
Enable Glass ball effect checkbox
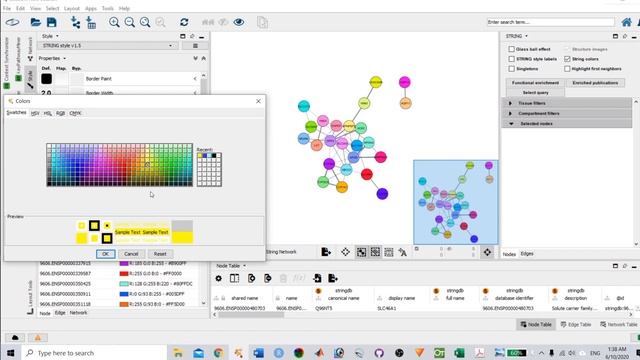pyautogui.click(x=511, y=49)
